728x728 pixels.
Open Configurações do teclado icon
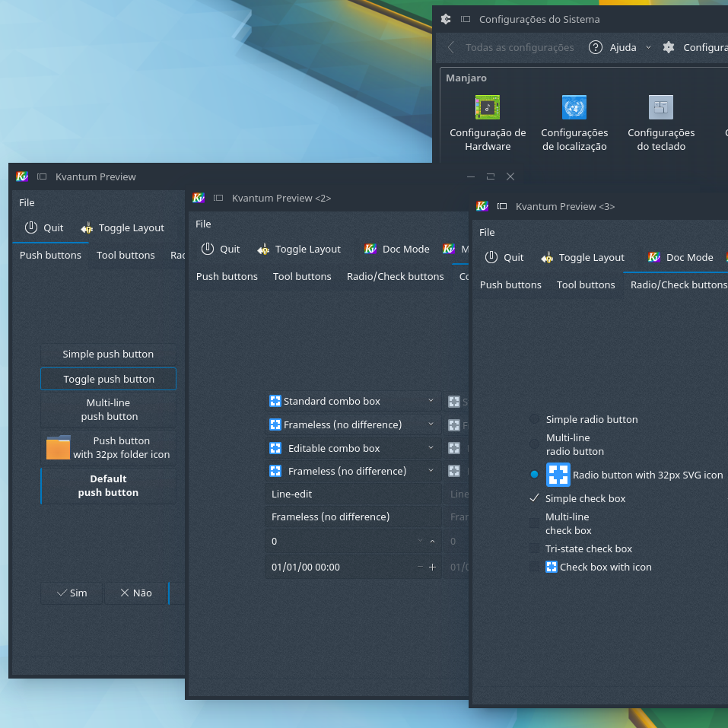tap(661, 107)
